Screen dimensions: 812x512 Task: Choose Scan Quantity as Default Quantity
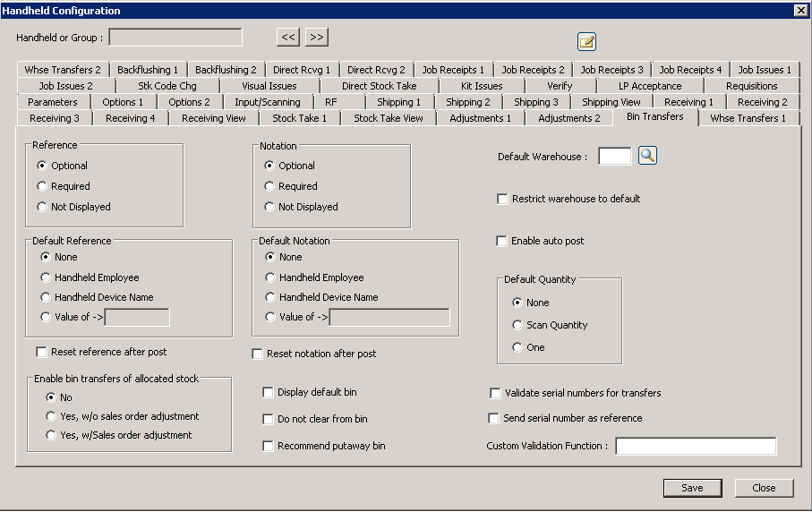[x=517, y=325]
